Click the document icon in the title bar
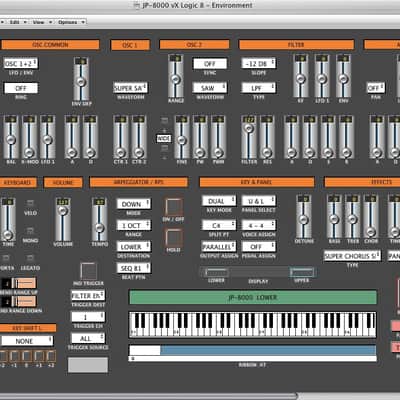The height and width of the screenshot is (400, 400). (136, 5)
